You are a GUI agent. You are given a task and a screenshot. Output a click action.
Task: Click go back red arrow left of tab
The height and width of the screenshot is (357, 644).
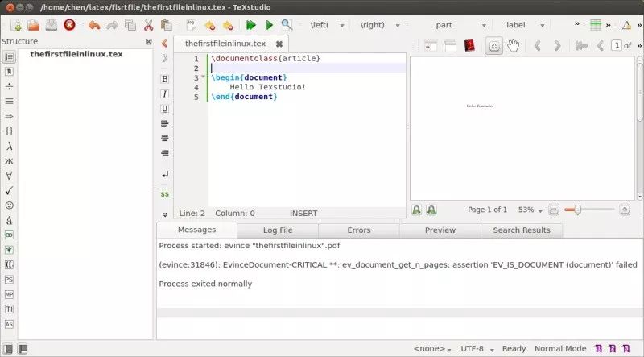pos(165,44)
